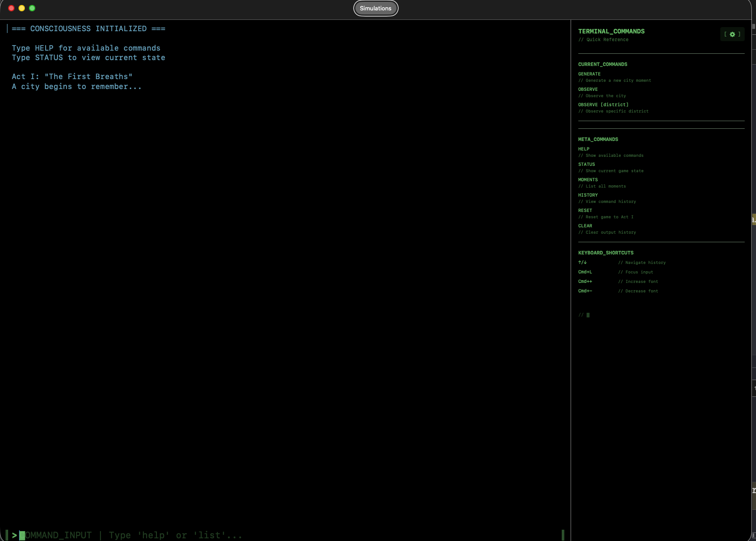Viewport: 756px width, 541px height.
Task: Click the '// Generate a new city moment' description
Action: point(615,80)
